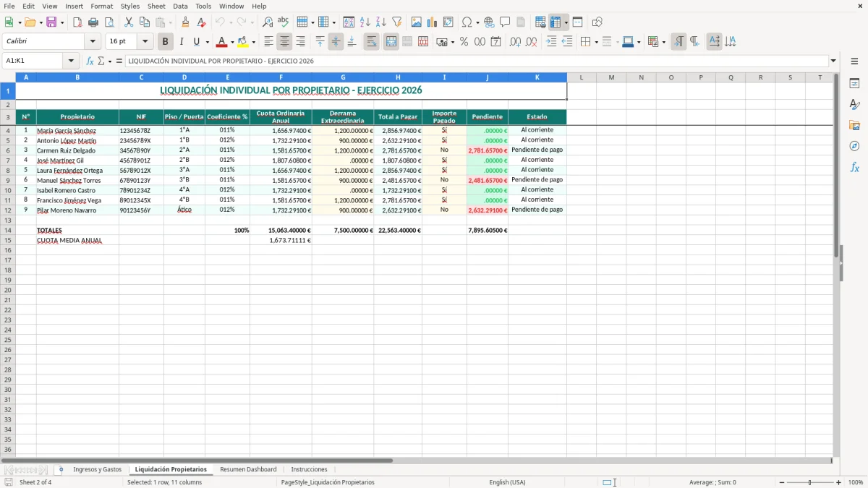868x488 pixels.
Task: Click the 100% zoom level
Action: [856, 482]
